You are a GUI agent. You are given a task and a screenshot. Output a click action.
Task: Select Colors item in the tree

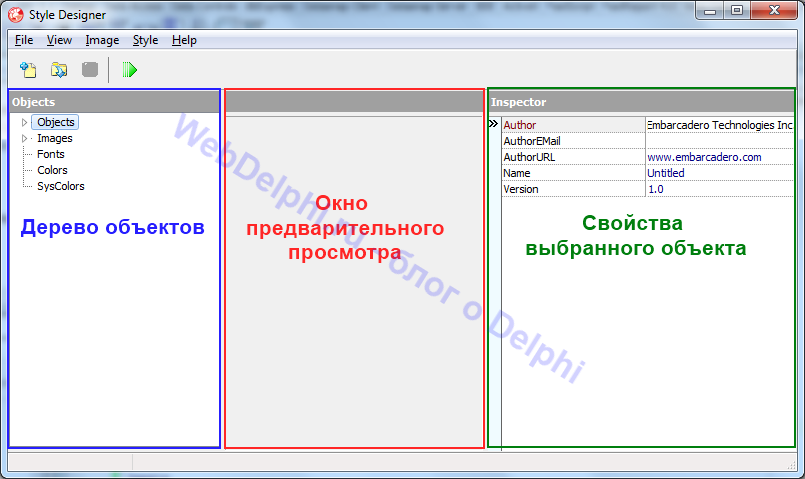[x=52, y=170]
